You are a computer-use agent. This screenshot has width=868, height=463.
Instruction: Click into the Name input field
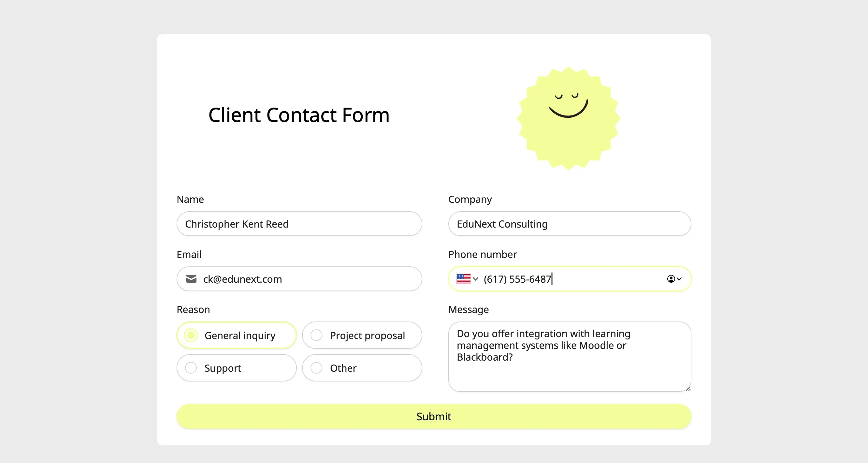(x=299, y=224)
